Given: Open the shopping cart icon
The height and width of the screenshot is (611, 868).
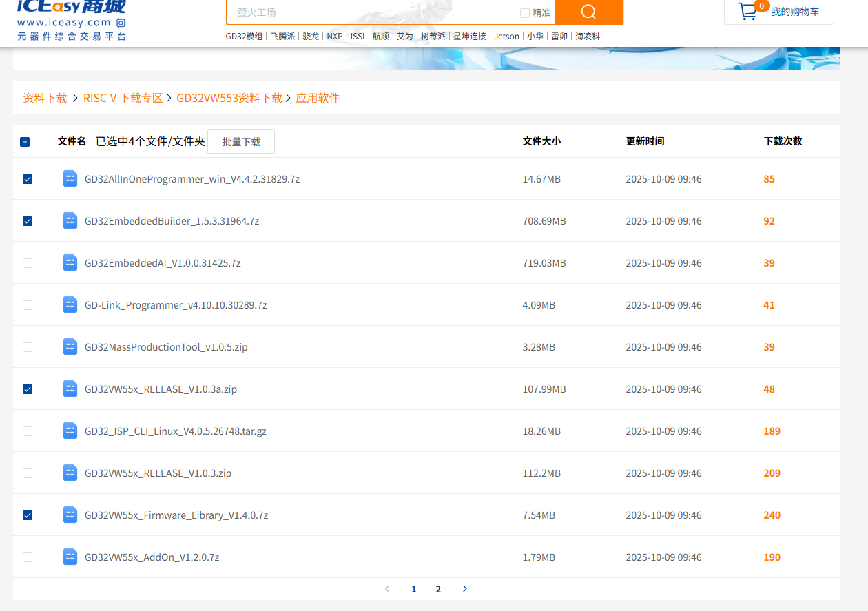Looking at the screenshot, I should click(x=747, y=11).
